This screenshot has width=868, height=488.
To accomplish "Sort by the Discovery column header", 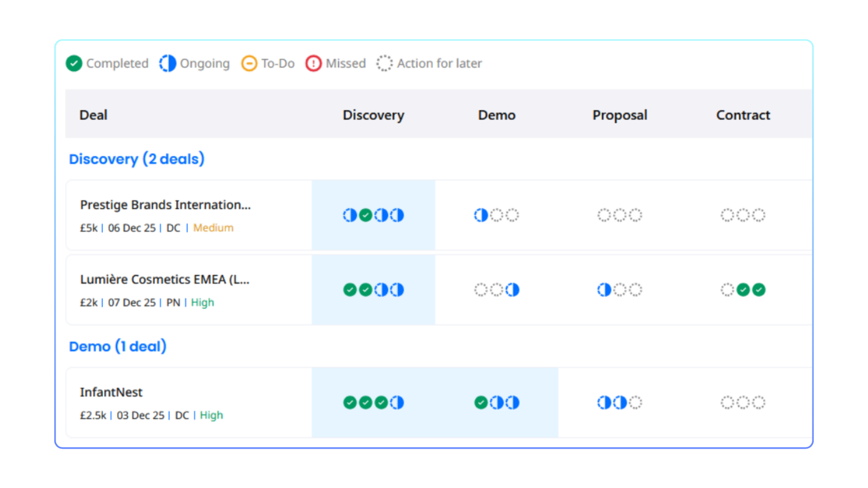I will coord(373,115).
